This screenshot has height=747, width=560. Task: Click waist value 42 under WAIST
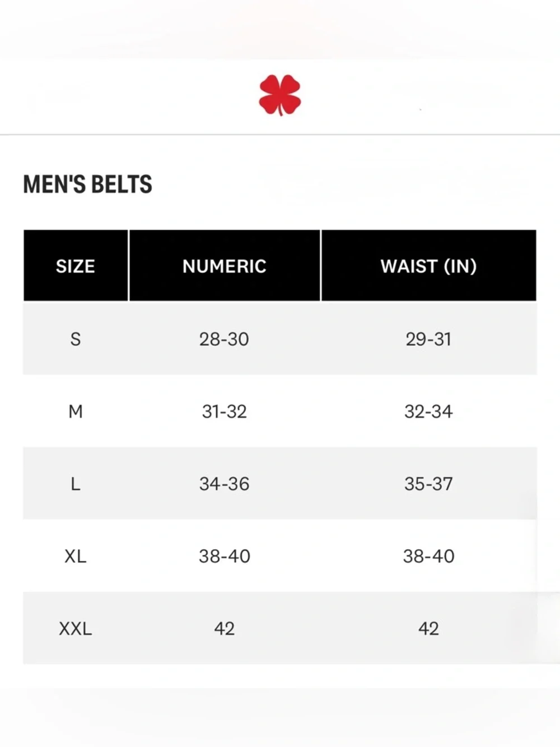(x=428, y=628)
